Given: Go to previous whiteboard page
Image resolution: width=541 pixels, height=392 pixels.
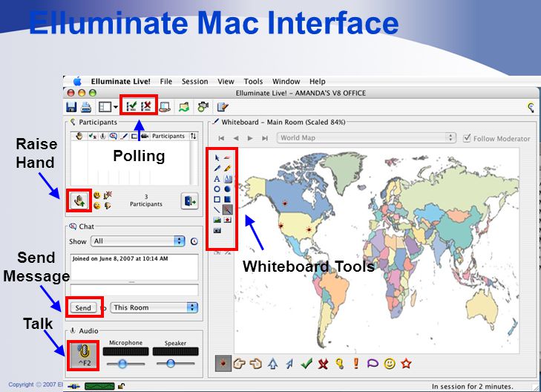Looking at the screenshot, I should pyautogui.click(x=236, y=138).
